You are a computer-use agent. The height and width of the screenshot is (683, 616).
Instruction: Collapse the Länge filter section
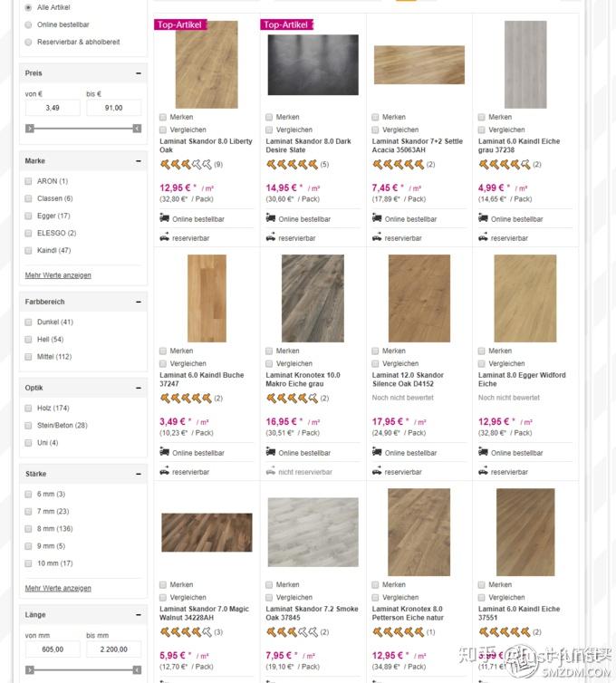tap(139, 615)
